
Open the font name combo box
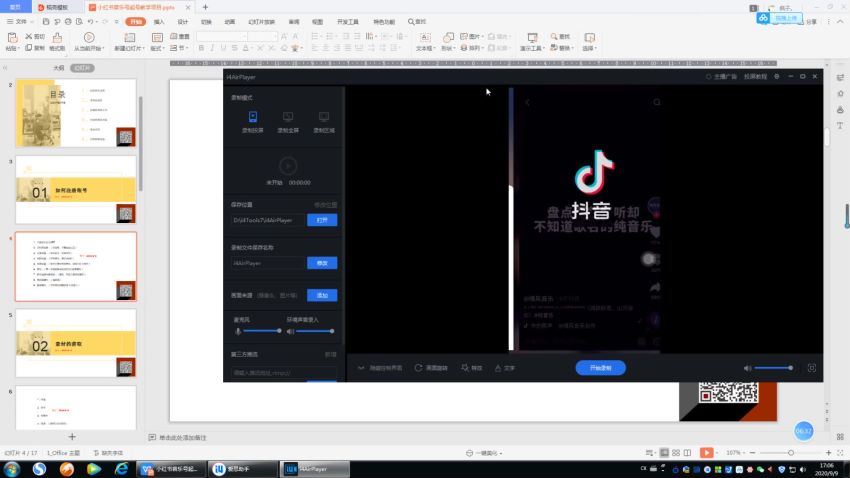click(222, 36)
